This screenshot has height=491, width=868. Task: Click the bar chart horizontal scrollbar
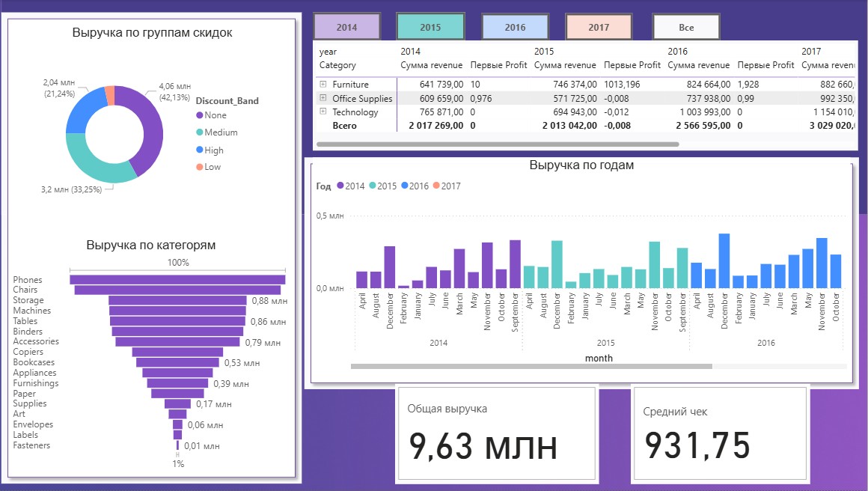pos(531,366)
